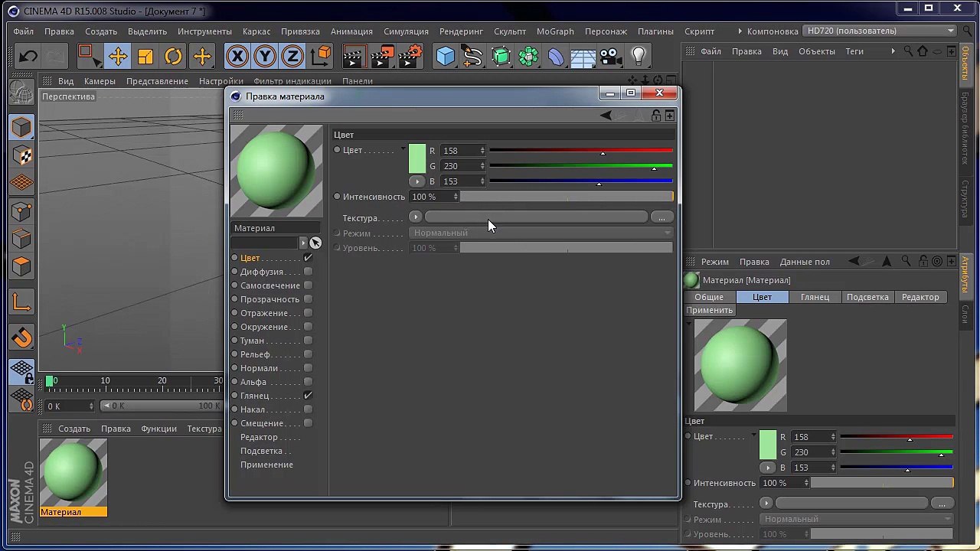Click the Применить button in attributes
980x551 pixels.
(x=710, y=310)
